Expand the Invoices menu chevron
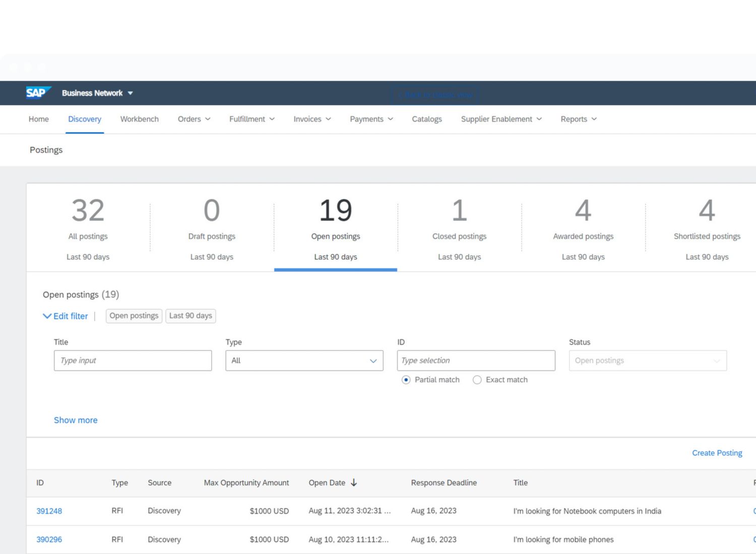Viewport: 756px width, 554px height. pos(328,119)
